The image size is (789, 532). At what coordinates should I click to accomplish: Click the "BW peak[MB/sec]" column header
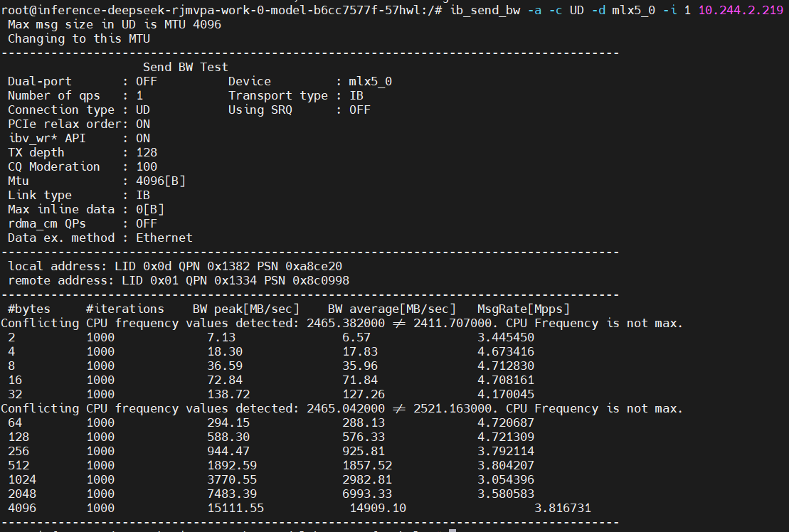click(246, 309)
